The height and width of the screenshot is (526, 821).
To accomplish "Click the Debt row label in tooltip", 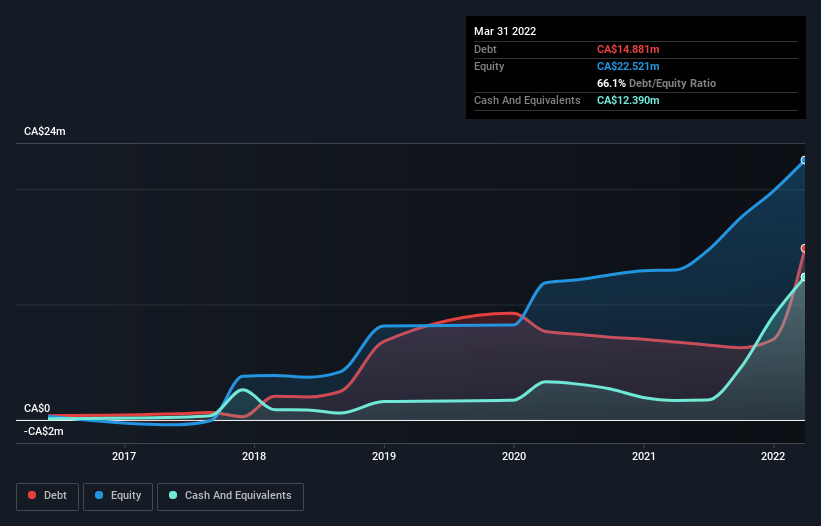I will pos(485,49).
